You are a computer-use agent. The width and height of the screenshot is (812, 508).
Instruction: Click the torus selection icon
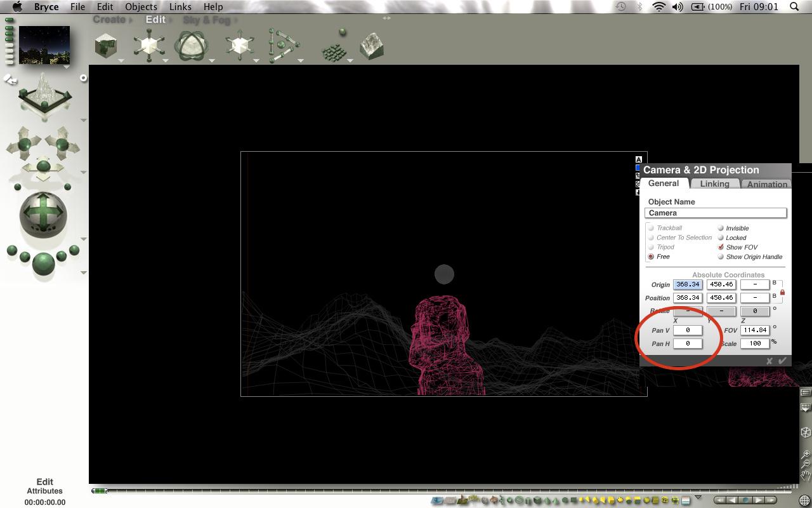pyautogui.click(x=519, y=500)
